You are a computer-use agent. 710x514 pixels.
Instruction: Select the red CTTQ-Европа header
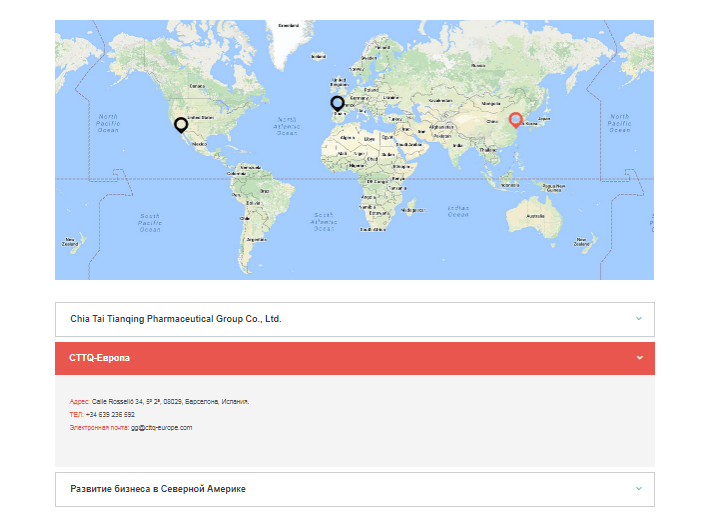pos(355,358)
